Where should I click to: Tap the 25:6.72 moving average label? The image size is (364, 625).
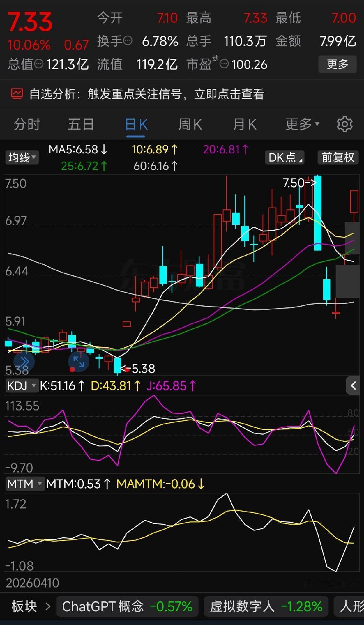coord(84,166)
